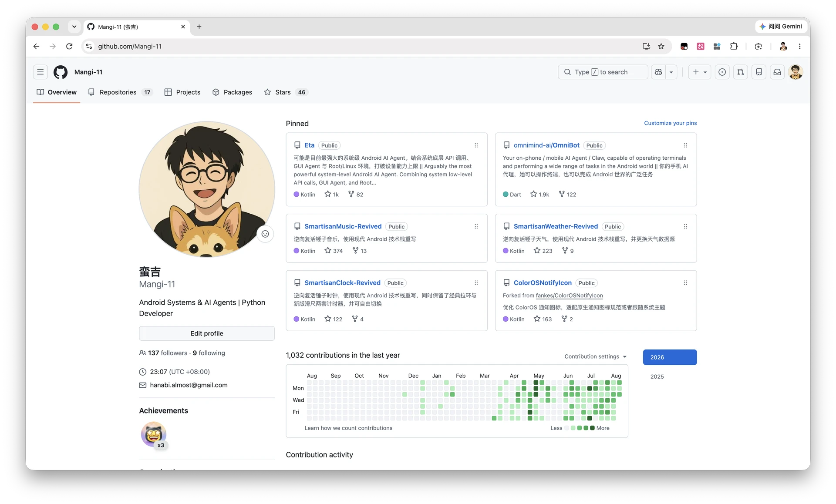
Task: Select the 2026 contribution year
Action: click(670, 357)
